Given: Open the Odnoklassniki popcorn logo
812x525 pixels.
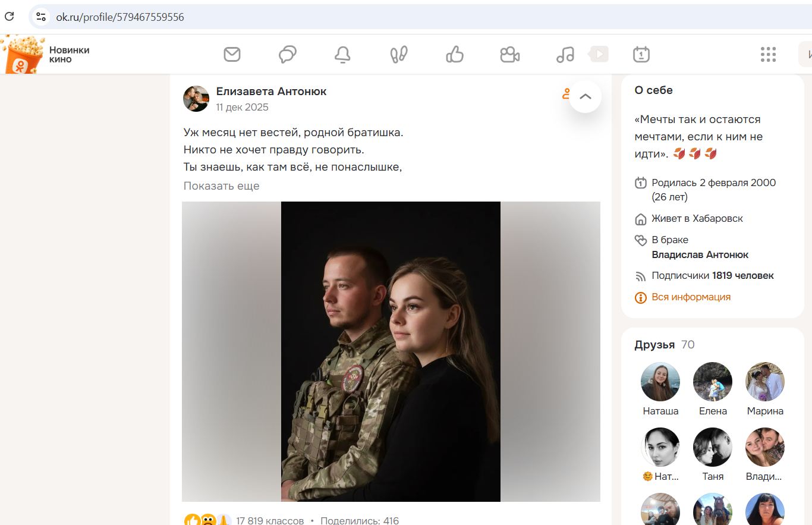Looking at the screenshot, I should [x=22, y=55].
